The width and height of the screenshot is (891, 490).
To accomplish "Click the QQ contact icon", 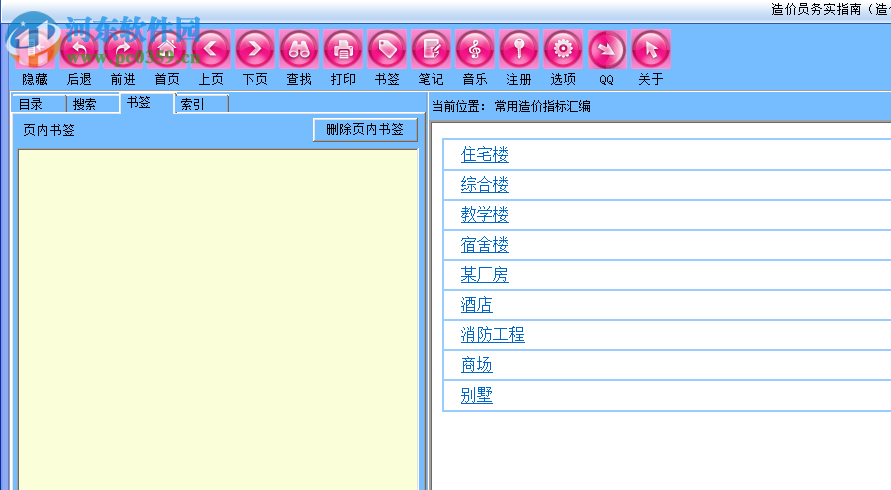I will click(607, 49).
